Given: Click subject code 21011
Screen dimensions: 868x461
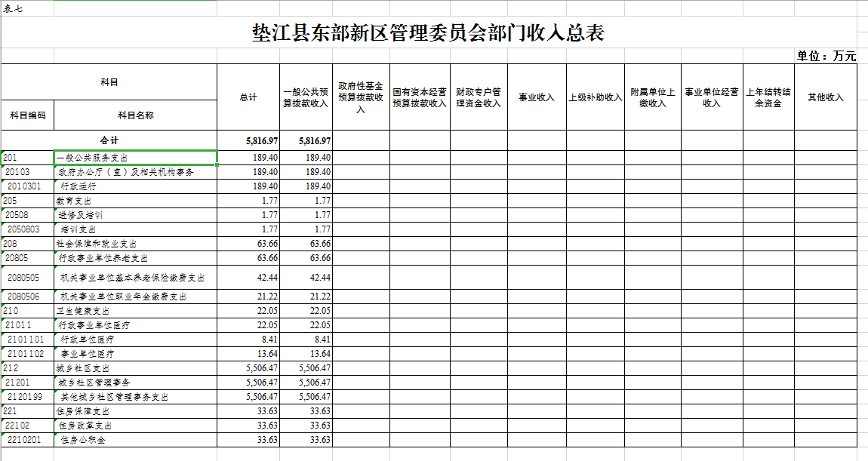Looking at the screenshot, I should click(28, 325).
